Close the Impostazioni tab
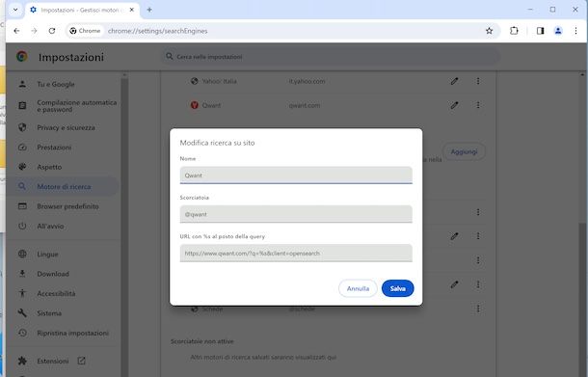The width and height of the screenshot is (588, 377). click(x=132, y=10)
